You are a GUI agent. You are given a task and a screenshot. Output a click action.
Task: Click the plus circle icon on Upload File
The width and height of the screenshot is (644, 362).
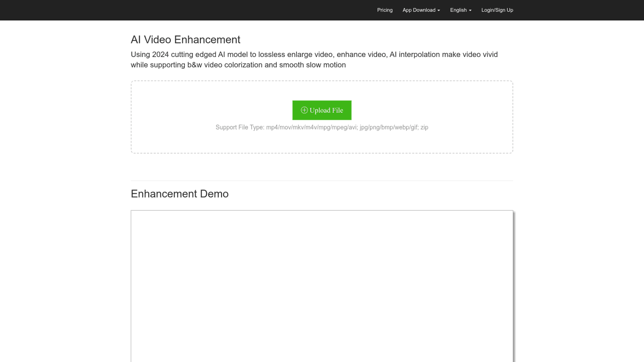(x=304, y=110)
